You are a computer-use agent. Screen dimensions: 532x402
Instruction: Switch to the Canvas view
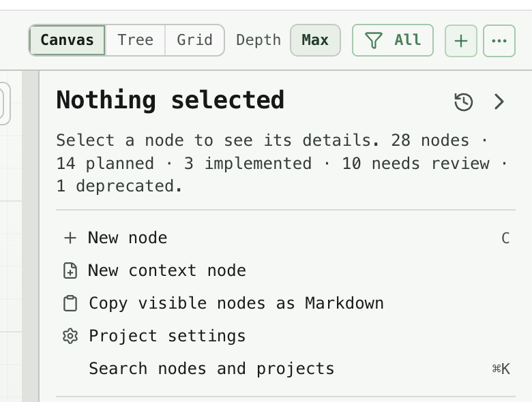coord(67,40)
